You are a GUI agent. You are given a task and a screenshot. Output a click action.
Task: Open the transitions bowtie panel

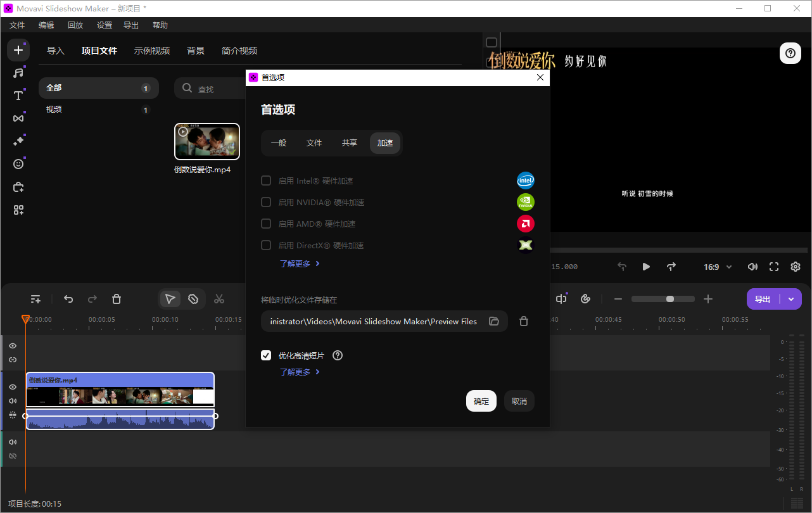coord(18,118)
